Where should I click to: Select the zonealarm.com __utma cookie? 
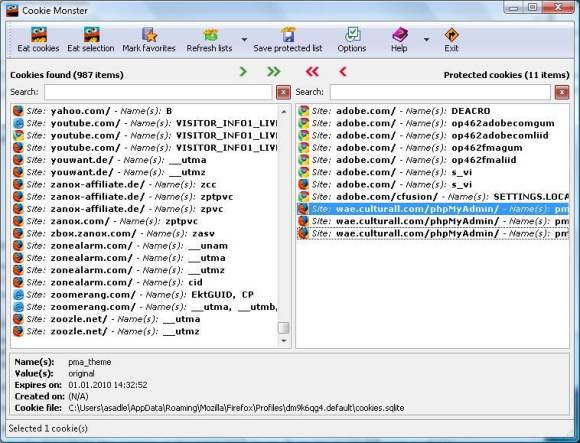(144, 258)
